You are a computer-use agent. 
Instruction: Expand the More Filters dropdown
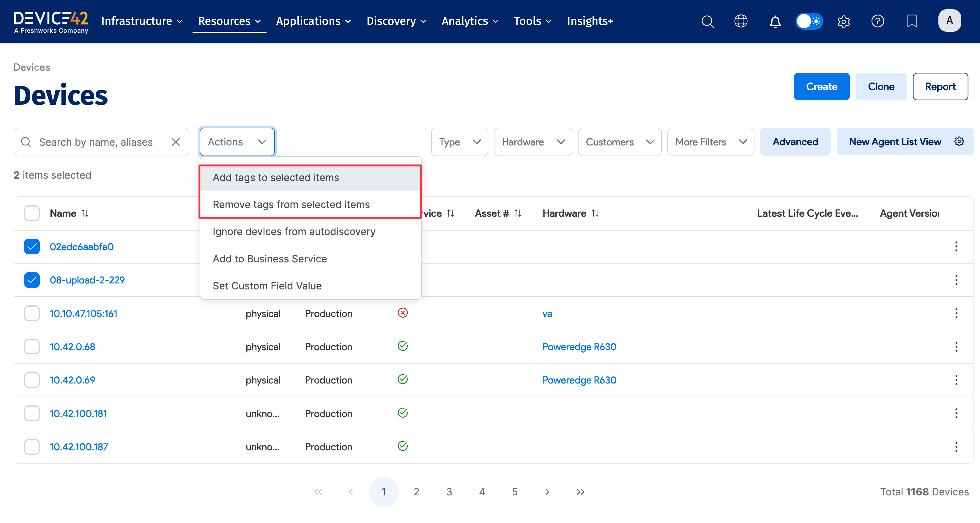point(710,142)
